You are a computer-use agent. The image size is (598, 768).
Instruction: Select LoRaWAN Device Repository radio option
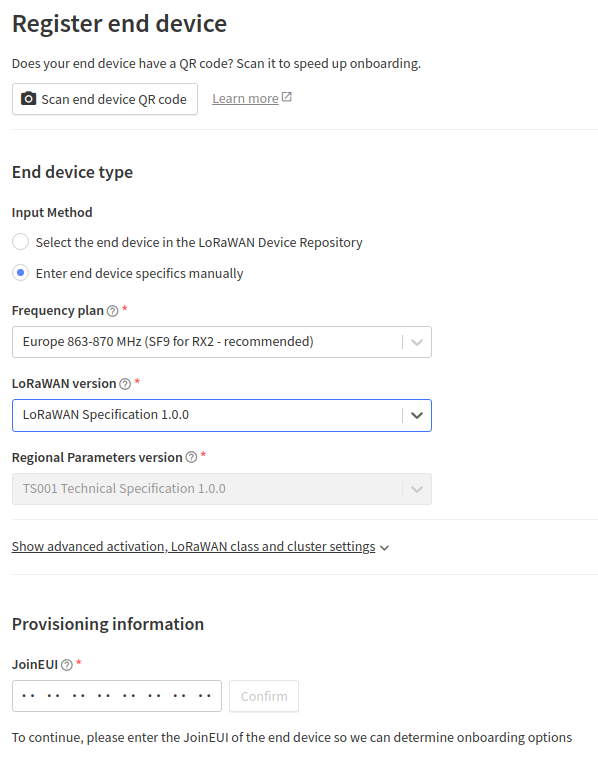[x=21, y=242]
